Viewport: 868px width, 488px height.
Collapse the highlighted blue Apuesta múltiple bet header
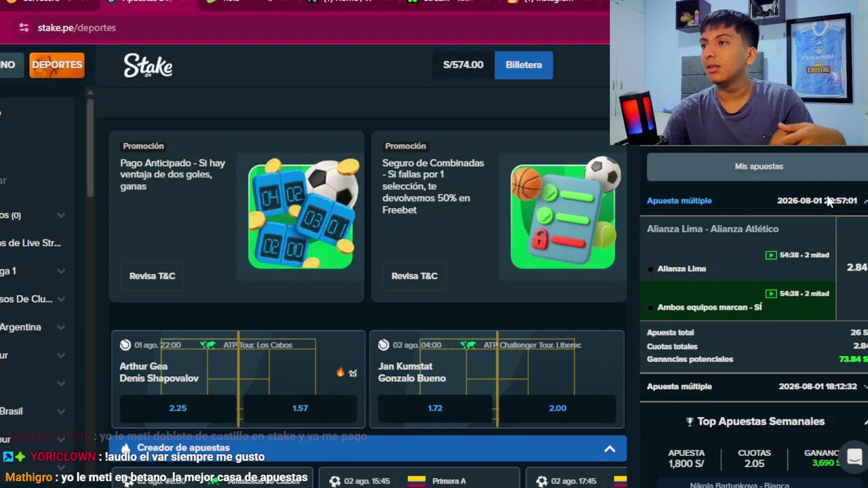[x=754, y=201]
